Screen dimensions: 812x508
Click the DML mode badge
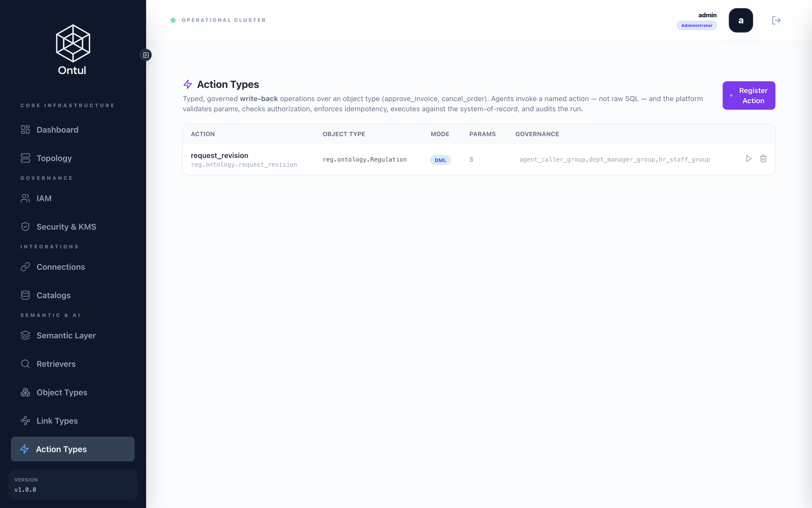click(x=440, y=160)
